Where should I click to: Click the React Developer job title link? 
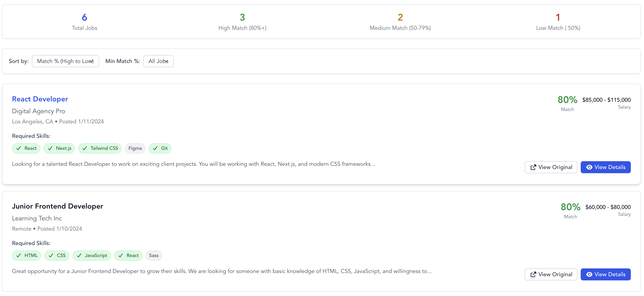(x=40, y=99)
